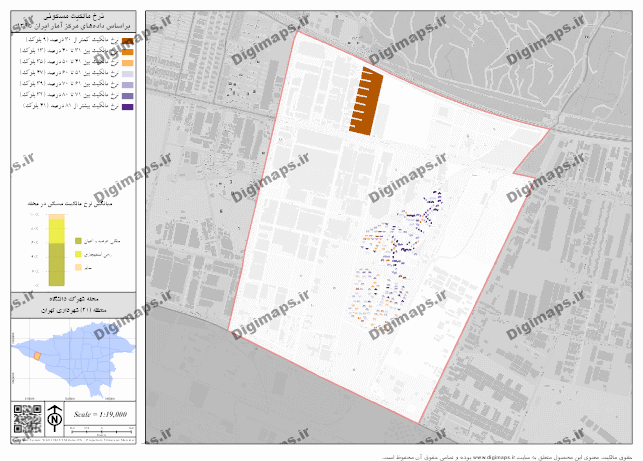Click the olive green swatch in the chart legend

tap(78, 243)
